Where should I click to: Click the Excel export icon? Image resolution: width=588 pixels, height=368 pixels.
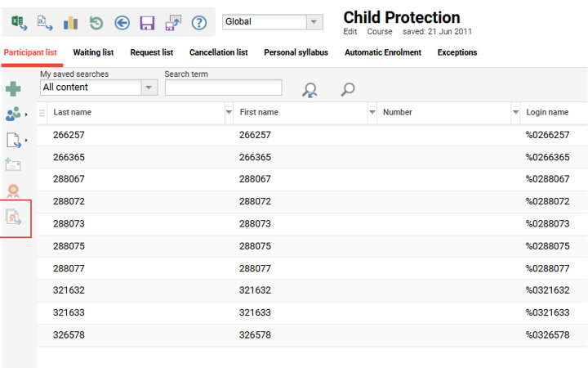click(18, 23)
